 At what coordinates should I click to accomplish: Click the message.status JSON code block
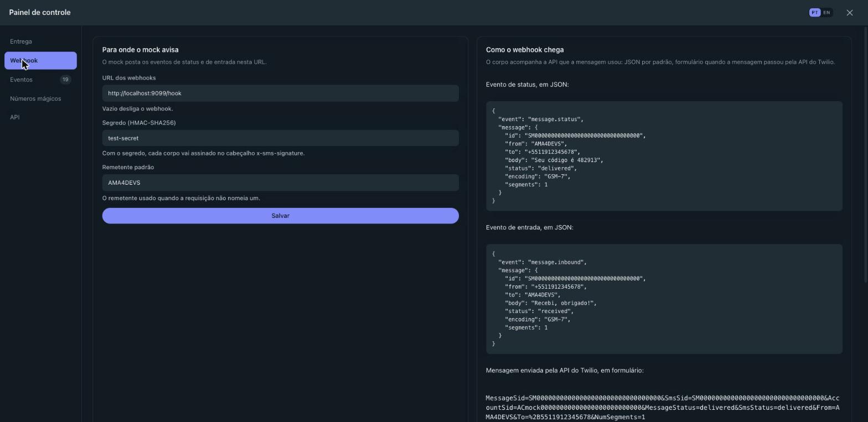(664, 156)
